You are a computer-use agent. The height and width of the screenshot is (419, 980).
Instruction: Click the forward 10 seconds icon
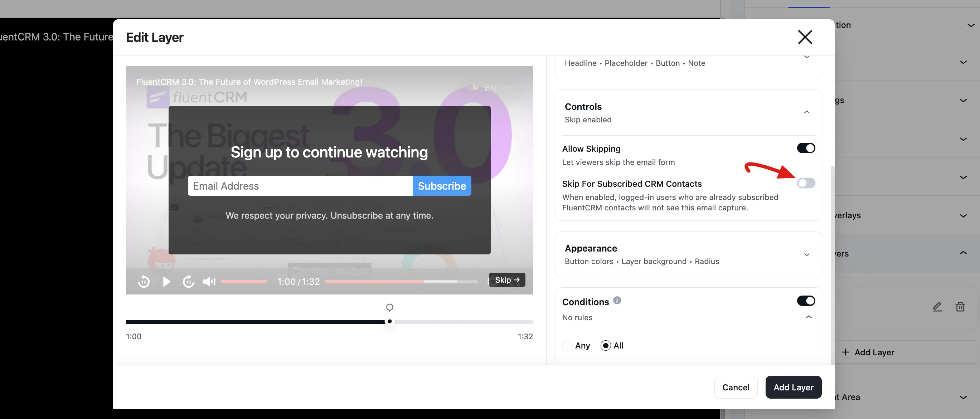pos(188,281)
